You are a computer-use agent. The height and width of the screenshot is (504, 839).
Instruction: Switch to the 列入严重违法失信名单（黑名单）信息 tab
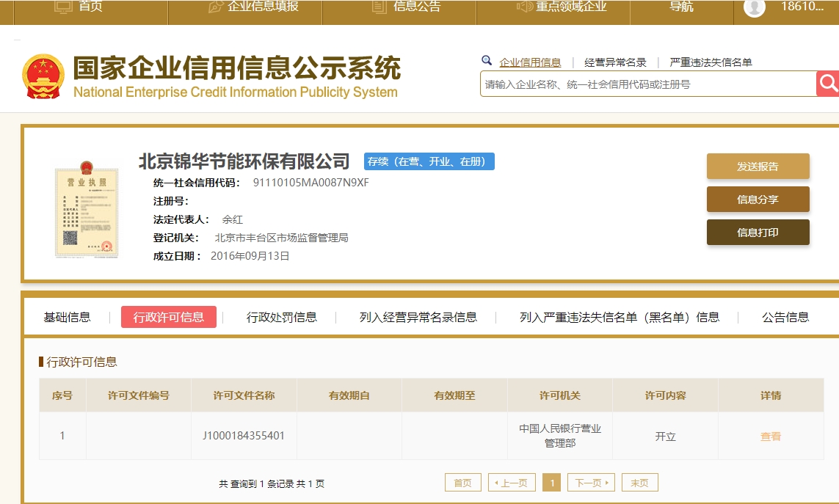[x=619, y=317]
